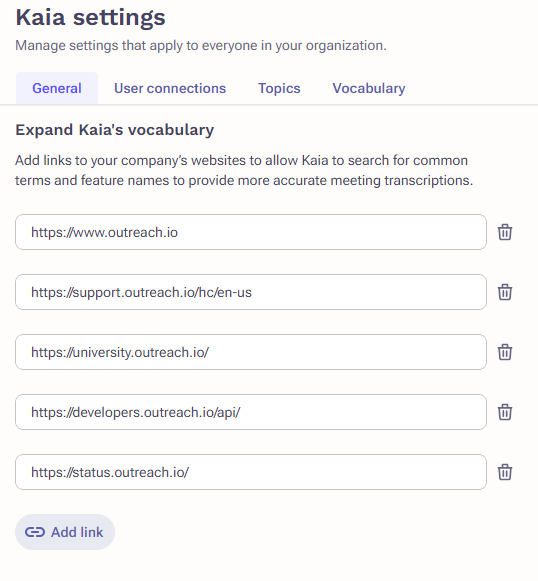This screenshot has height=581, width=538.
Task: Switch to the General tab
Action: [57, 89]
